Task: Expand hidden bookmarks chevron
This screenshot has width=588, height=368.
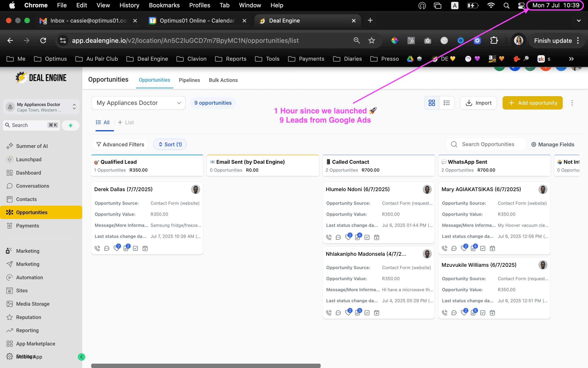Action: click(x=571, y=59)
